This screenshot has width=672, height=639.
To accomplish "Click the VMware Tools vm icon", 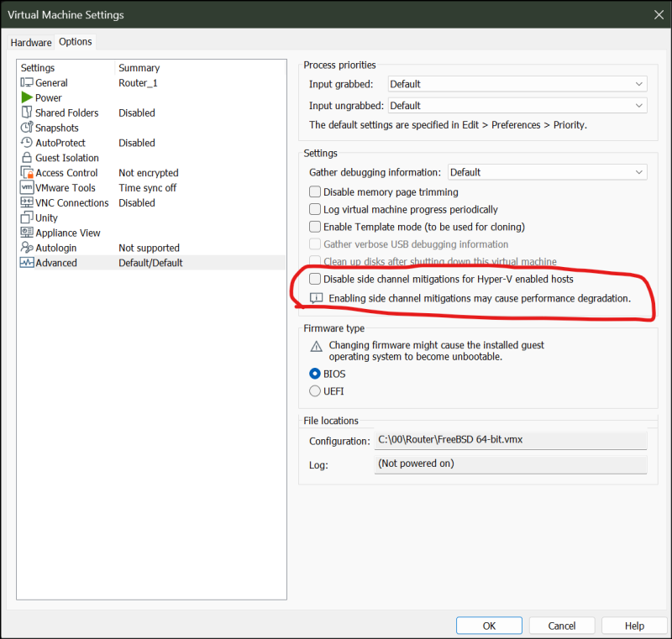I will [x=27, y=187].
